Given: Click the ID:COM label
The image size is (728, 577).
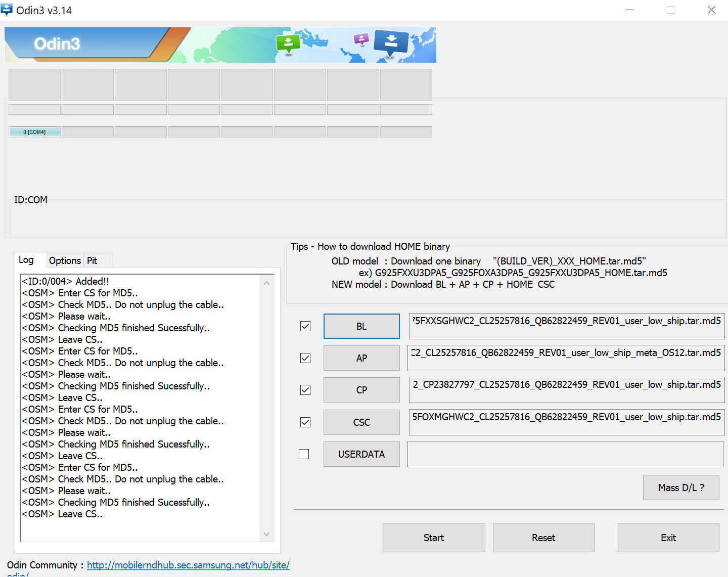Looking at the screenshot, I should pyautogui.click(x=31, y=200).
